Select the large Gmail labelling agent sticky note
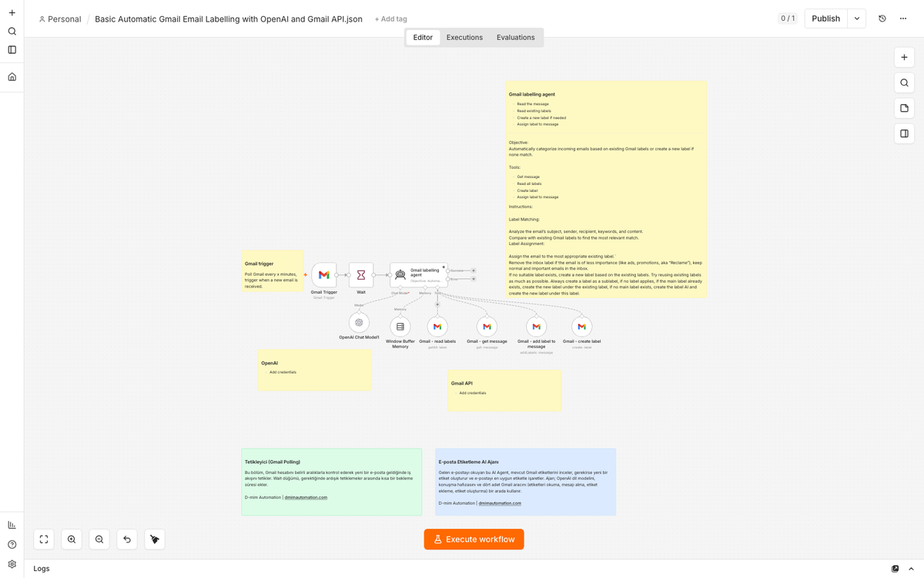 (606, 190)
